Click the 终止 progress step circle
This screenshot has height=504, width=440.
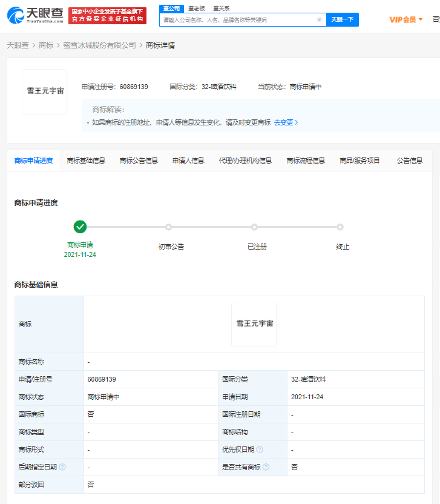click(340, 227)
